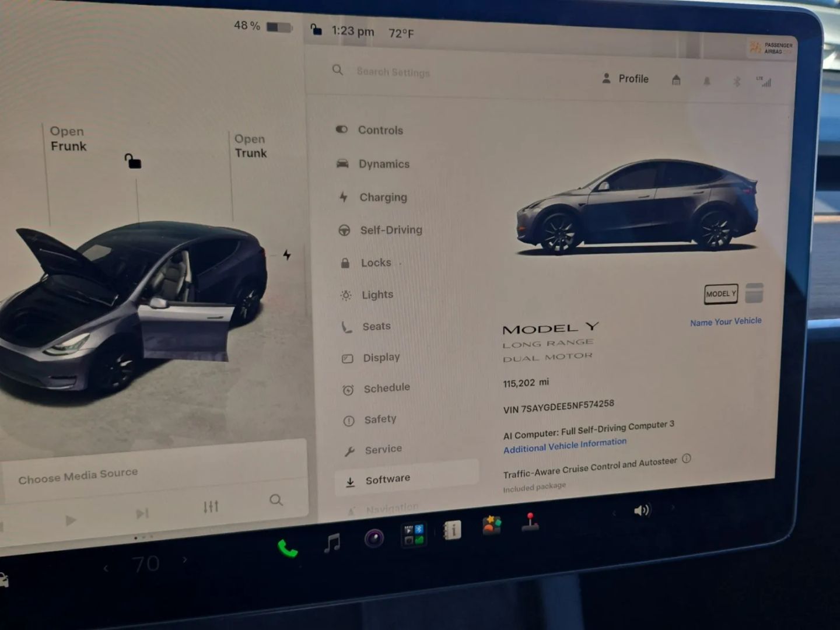
Task: Tap Open Frunk
Action: (x=68, y=139)
